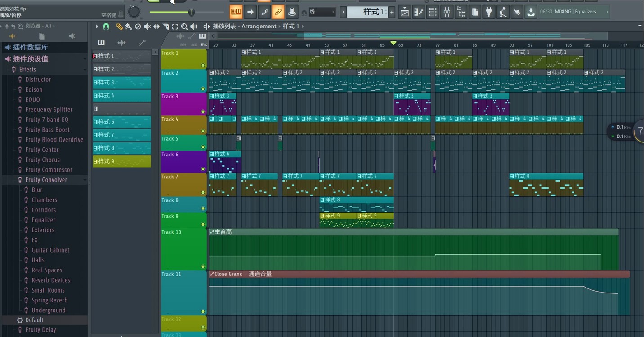The height and width of the screenshot is (337, 644).
Task: Click the + button to add a new pattern
Action: tap(391, 12)
